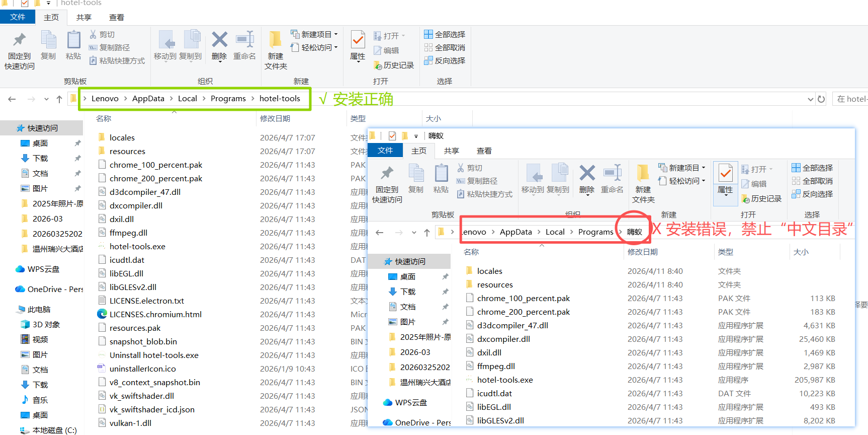
Task: Click Paste shortcut (粘贴快捷方式) in hotel-tools ribbon
Action: click(x=117, y=60)
